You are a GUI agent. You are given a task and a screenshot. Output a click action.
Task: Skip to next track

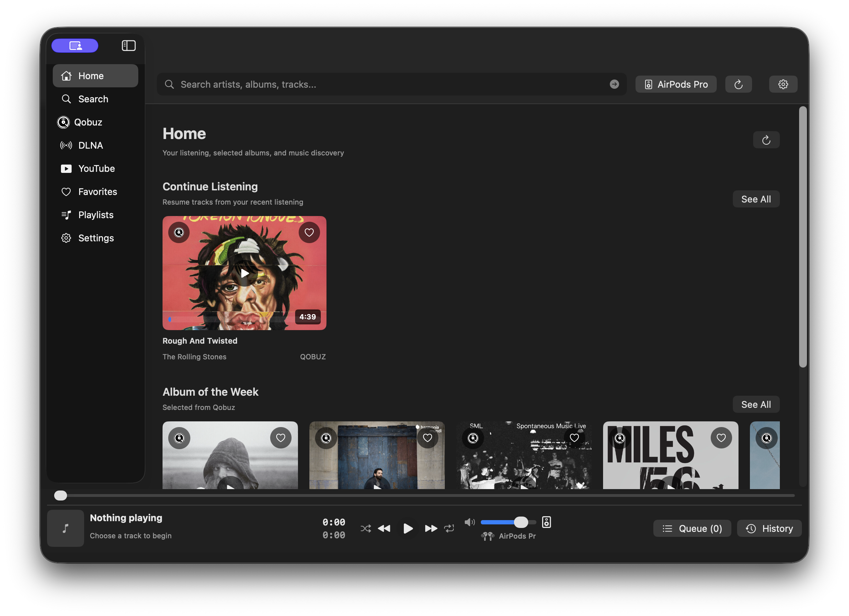[431, 528]
